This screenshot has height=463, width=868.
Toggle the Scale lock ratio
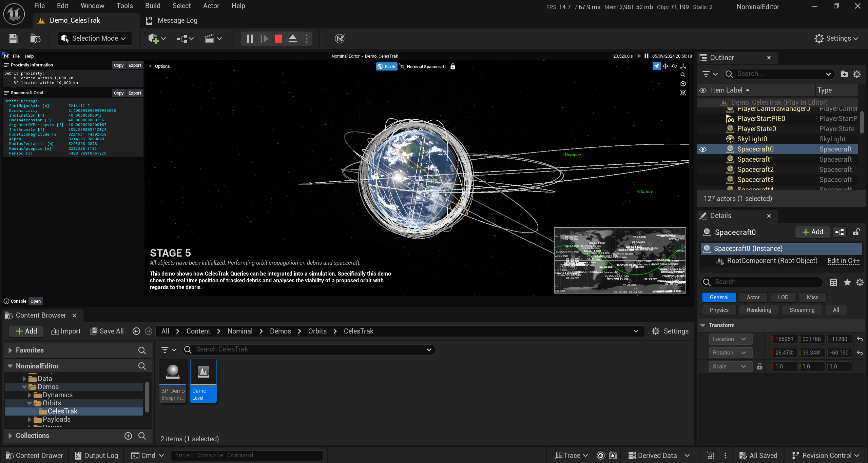[759, 367]
